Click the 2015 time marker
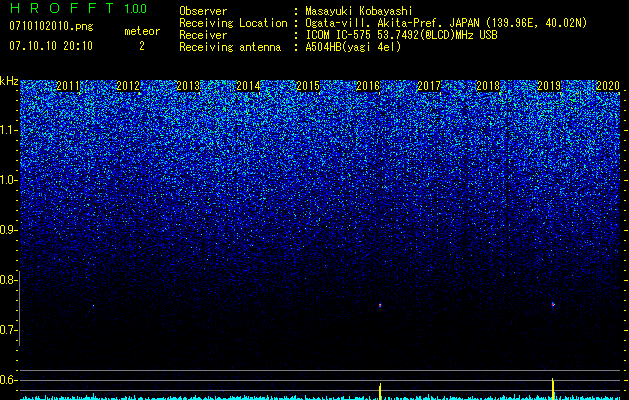This screenshot has height=400, width=629. pos(308,86)
